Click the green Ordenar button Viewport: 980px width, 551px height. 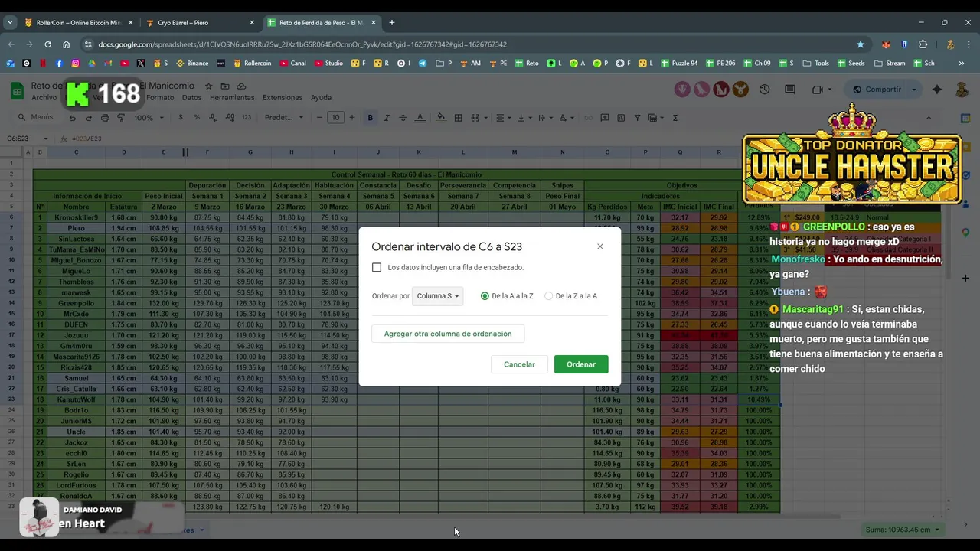[581, 364]
